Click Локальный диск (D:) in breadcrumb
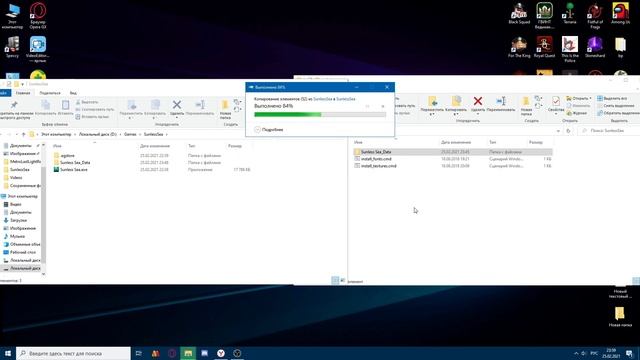Viewport: 640px width, 360px height. click(98, 134)
